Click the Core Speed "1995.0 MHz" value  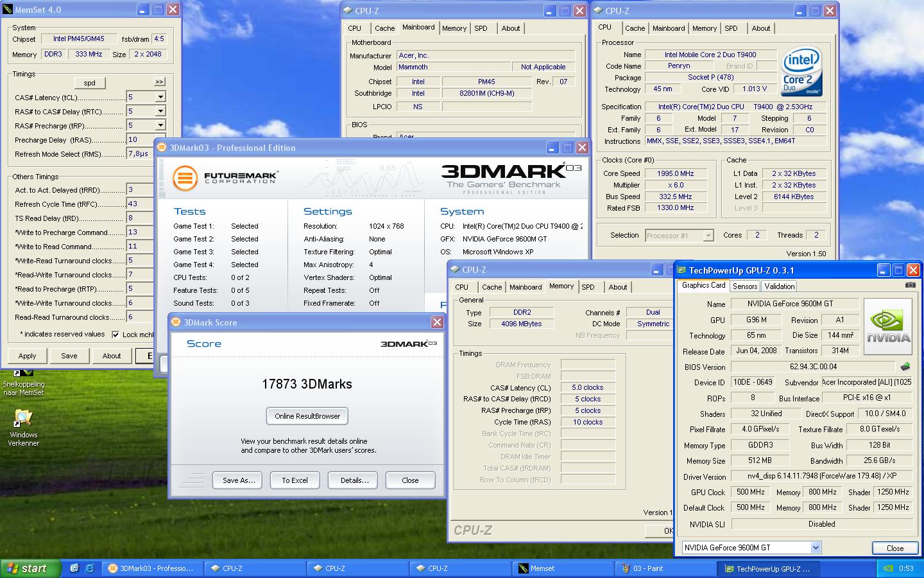pyautogui.click(x=675, y=173)
